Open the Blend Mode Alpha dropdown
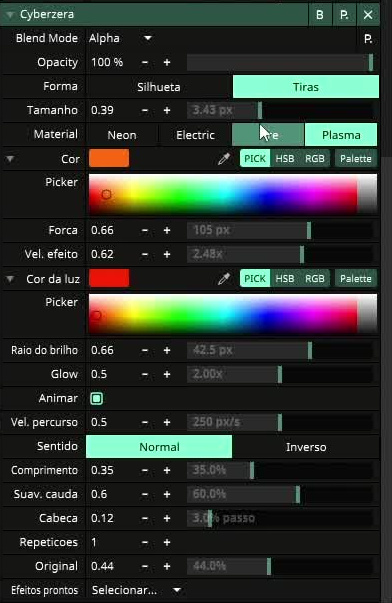 tap(120, 38)
